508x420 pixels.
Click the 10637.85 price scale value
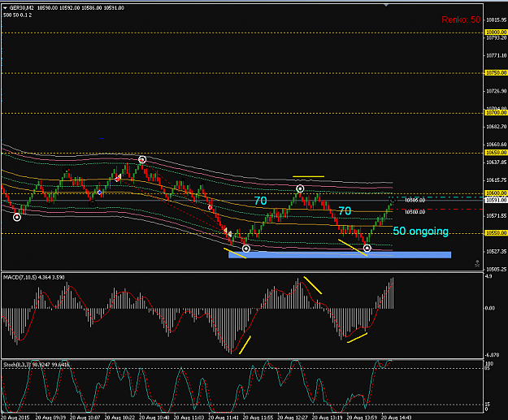point(497,162)
